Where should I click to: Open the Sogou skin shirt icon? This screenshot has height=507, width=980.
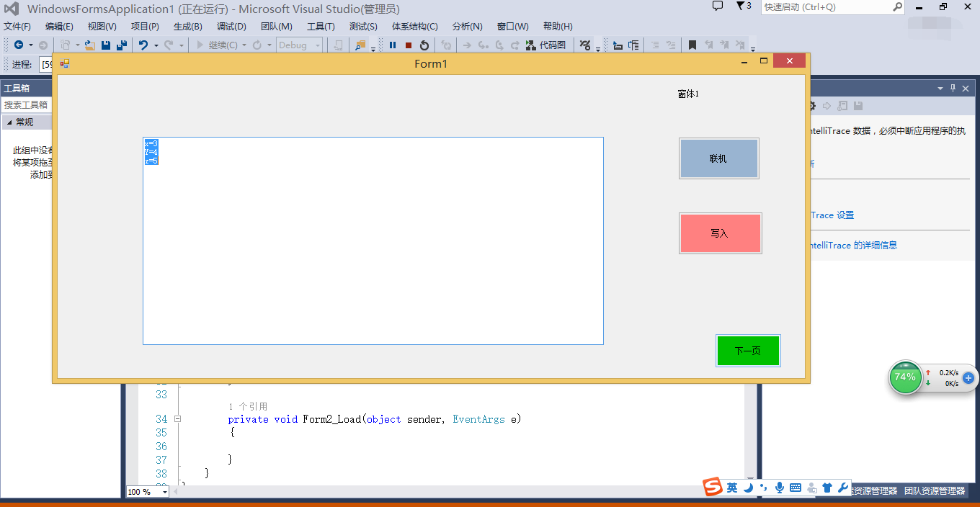coord(827,488)
